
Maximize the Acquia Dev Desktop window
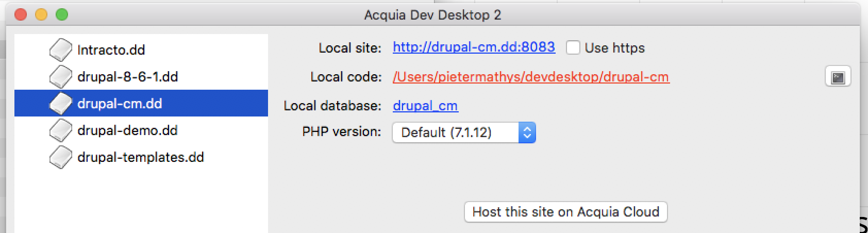click(x=62, y=14)
